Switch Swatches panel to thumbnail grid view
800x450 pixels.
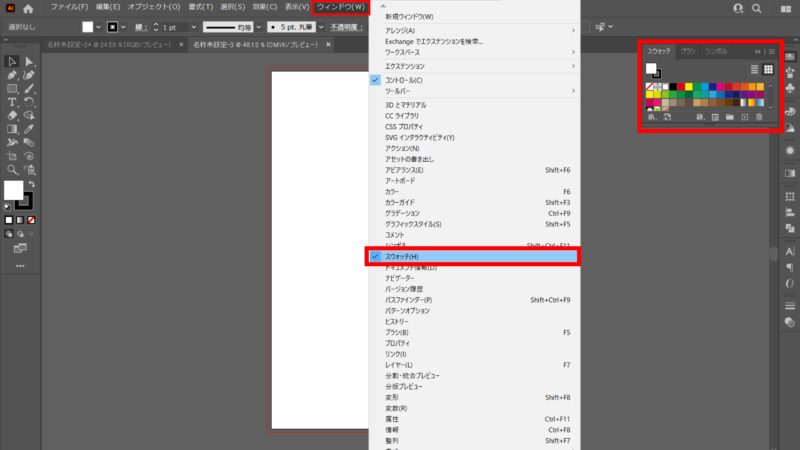769,69
